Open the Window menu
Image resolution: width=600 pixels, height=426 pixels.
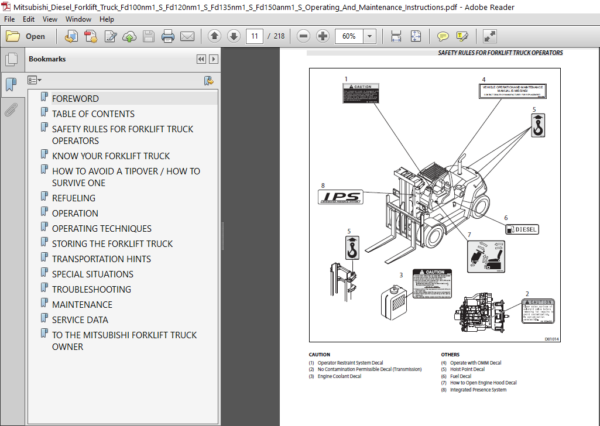78,19
